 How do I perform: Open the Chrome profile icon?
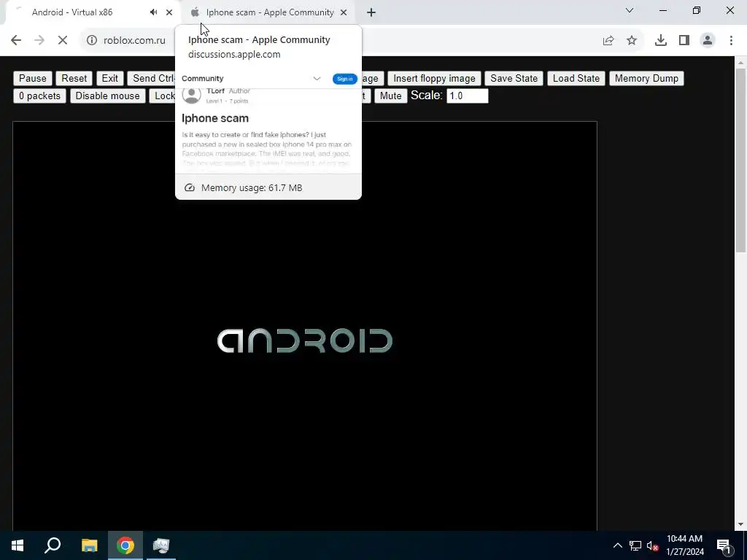pos(708,41)
